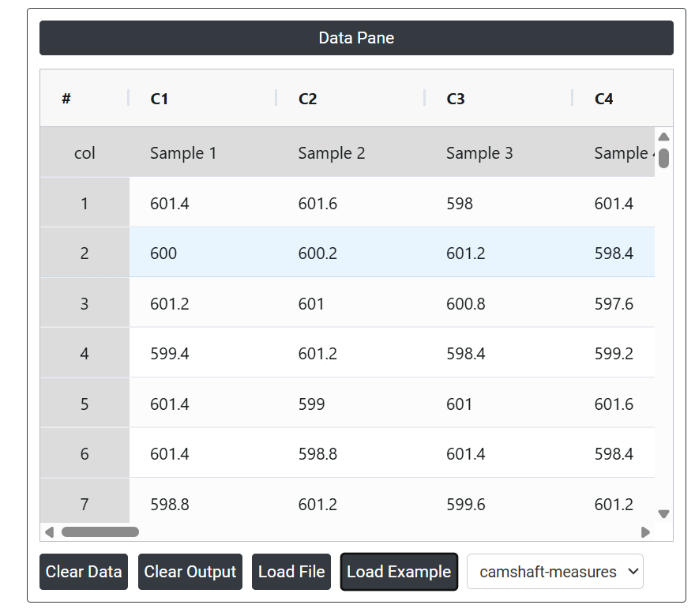Click the Load File button
Viewport: 695px width, 616px height.
[291, 572]
